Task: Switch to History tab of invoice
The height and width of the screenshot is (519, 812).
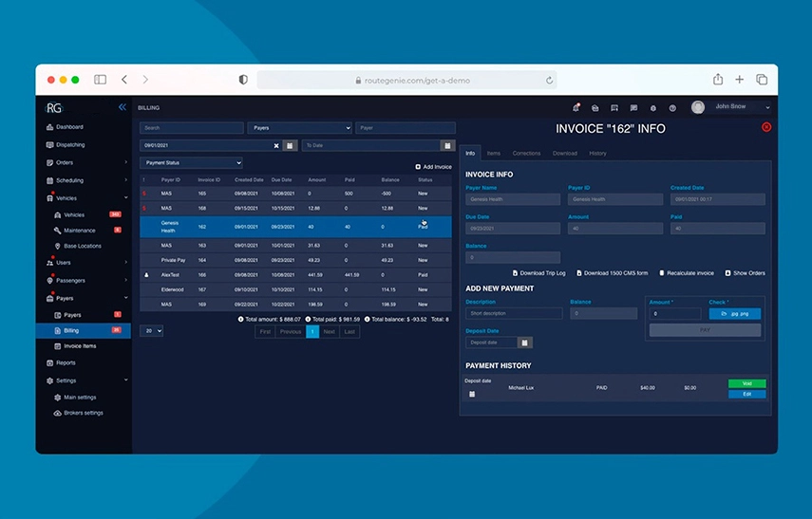Action: click(597, 153)
